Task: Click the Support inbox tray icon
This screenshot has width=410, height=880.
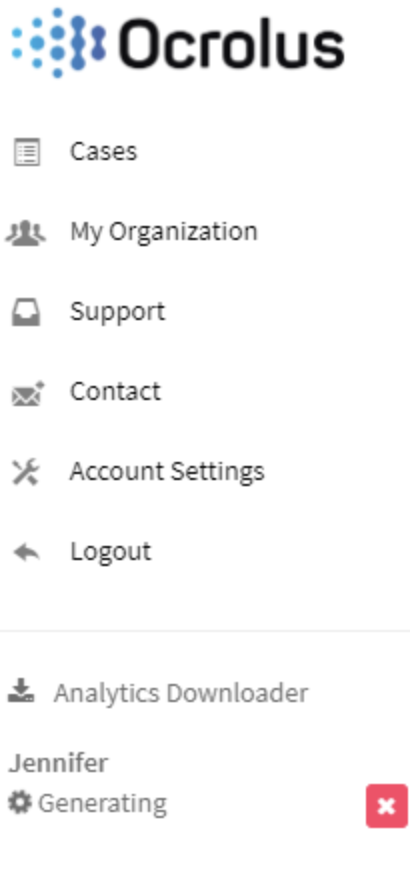Action: [26, 312]
